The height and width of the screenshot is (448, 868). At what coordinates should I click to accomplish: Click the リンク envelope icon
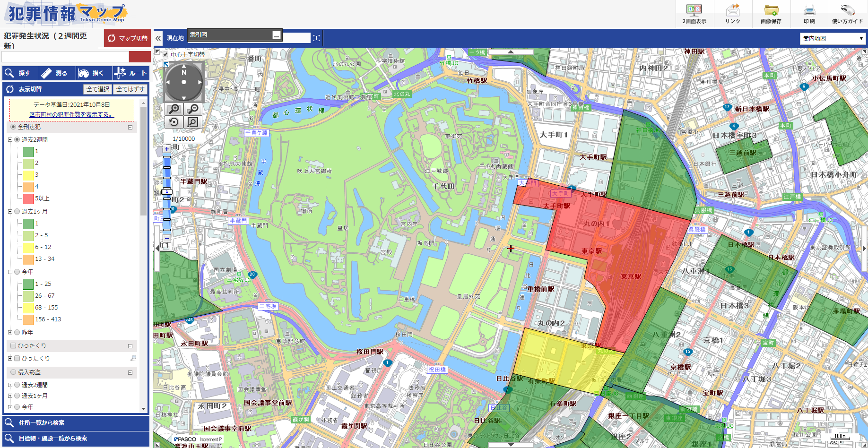click(732, 14)
